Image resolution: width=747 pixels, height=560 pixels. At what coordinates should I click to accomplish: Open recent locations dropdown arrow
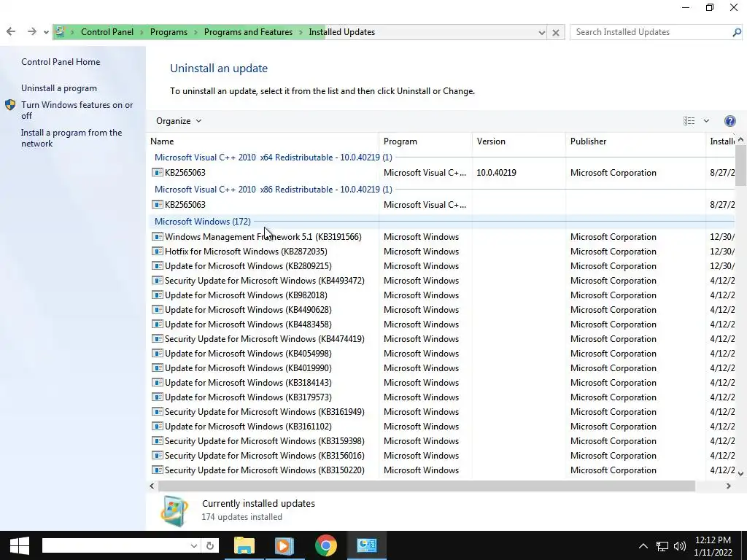point(46,32)
